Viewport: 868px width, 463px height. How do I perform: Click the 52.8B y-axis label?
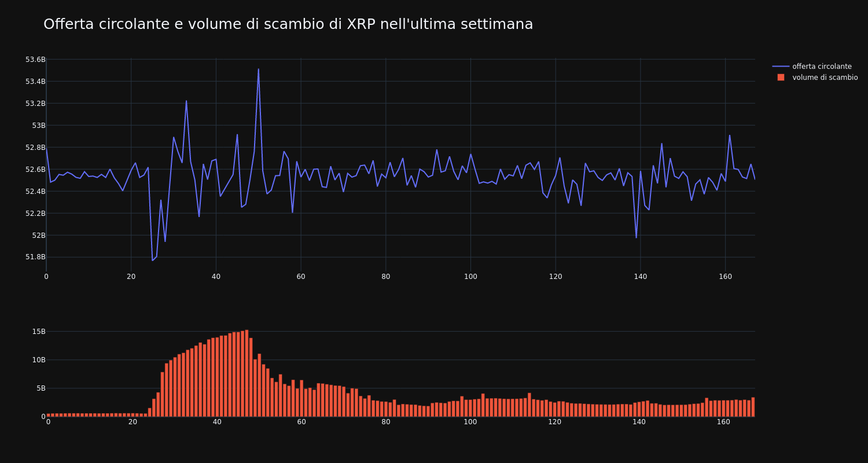point(35,147)
